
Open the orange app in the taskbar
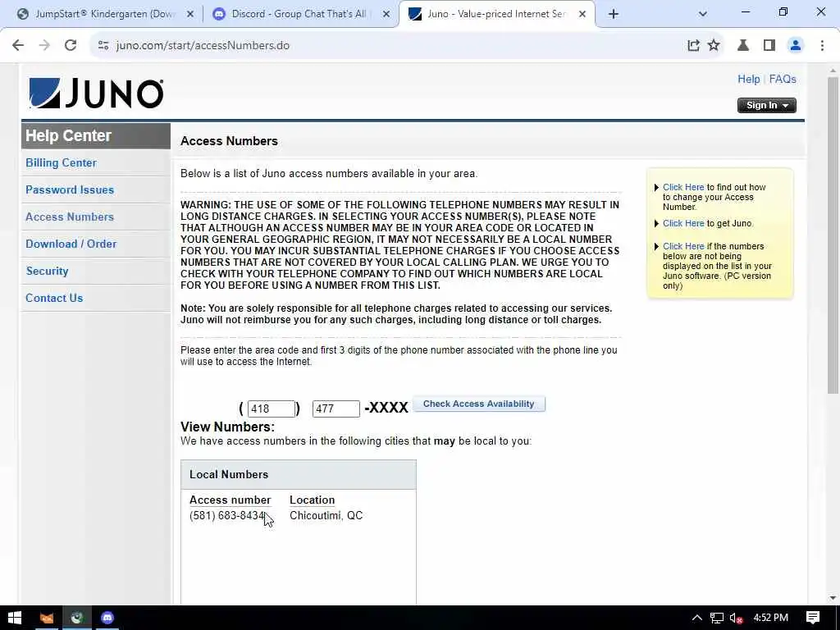(47, 618)
